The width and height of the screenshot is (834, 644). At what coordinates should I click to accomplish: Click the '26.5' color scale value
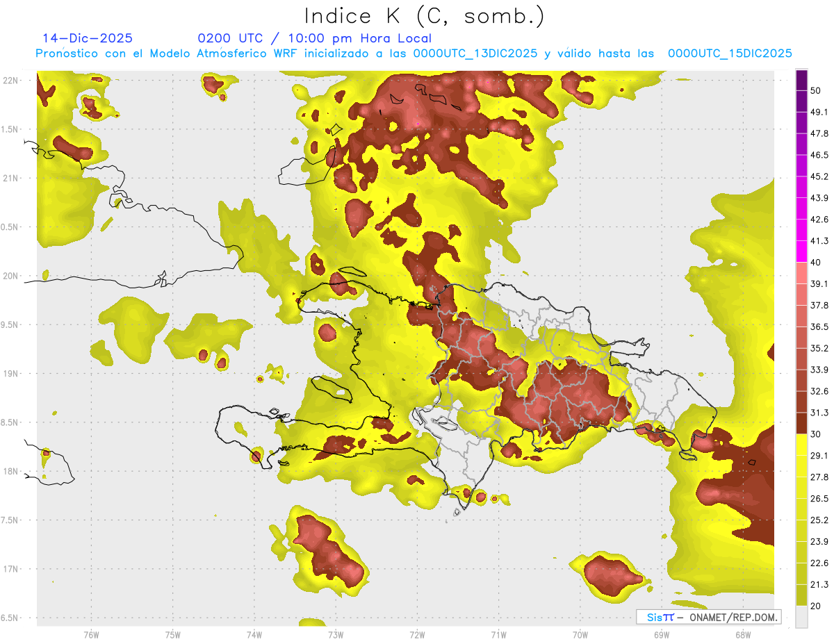point(819,498)
